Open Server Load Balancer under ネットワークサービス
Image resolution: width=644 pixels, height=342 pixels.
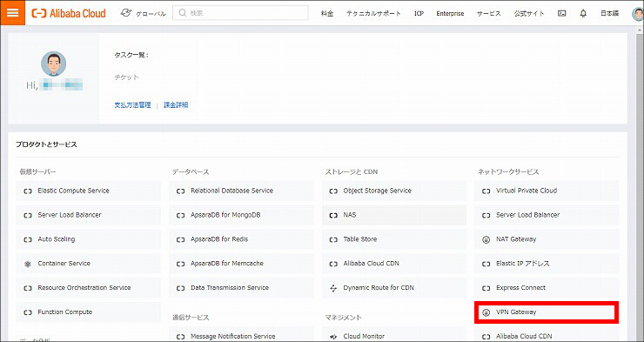click(x=547, y=215)
